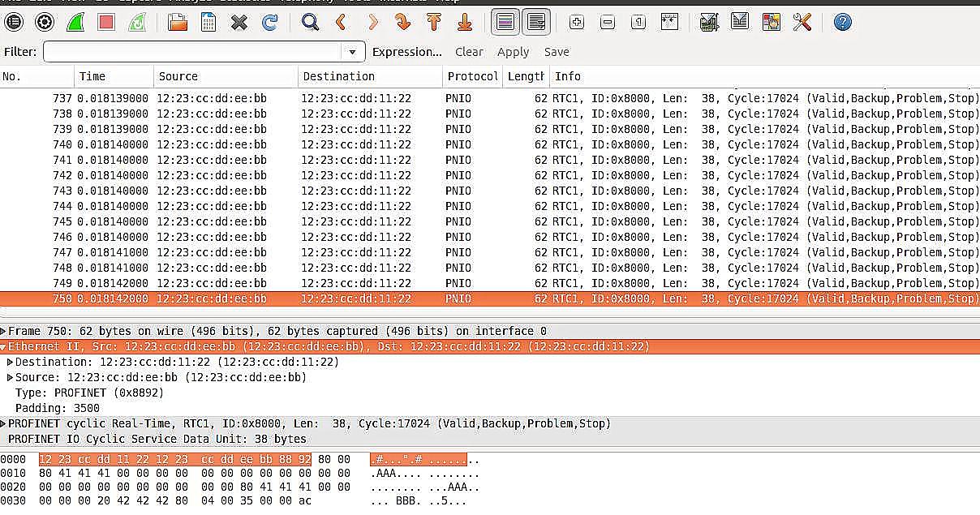Close the capture file (X icon)
This screenshot has height=515, width=980.
(239, 22)
